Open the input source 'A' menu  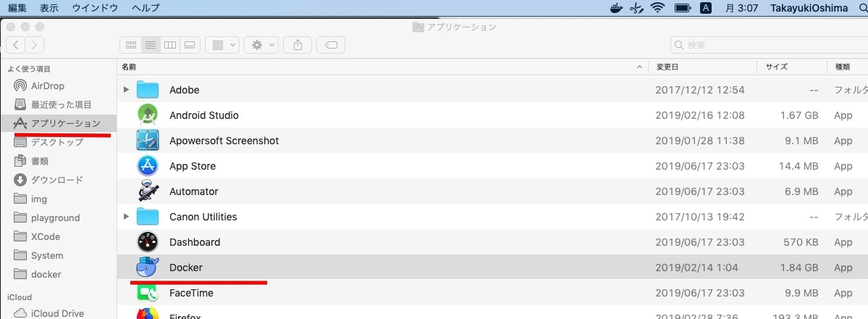pyautogui.click(x=706, y=8)
